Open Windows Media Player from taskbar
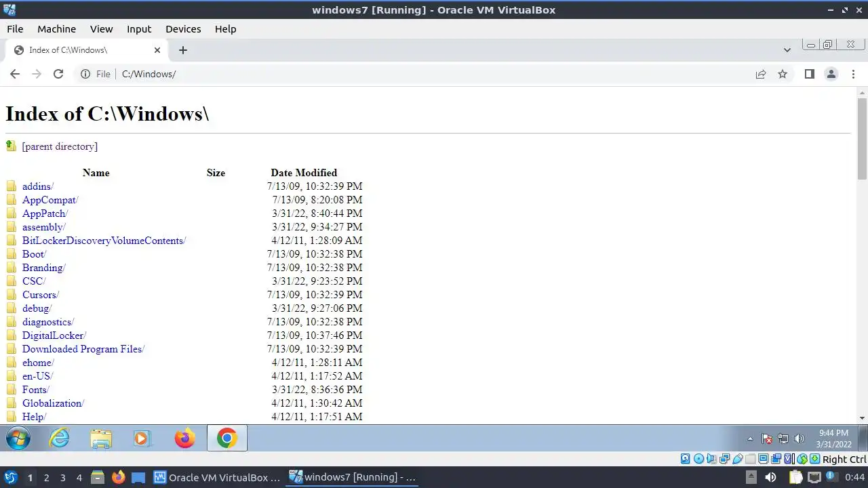The image size is (868, 488). point(142,439)
